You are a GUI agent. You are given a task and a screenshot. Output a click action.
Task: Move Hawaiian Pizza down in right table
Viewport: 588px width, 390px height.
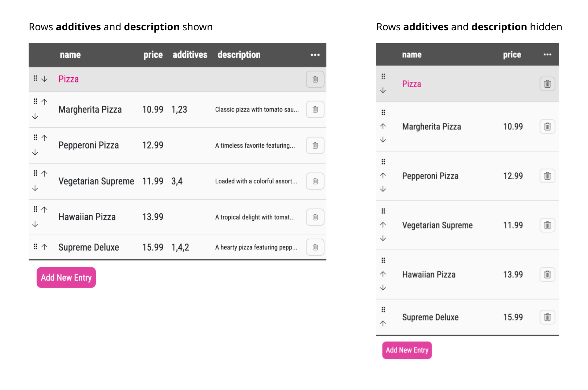click(383, 288)
